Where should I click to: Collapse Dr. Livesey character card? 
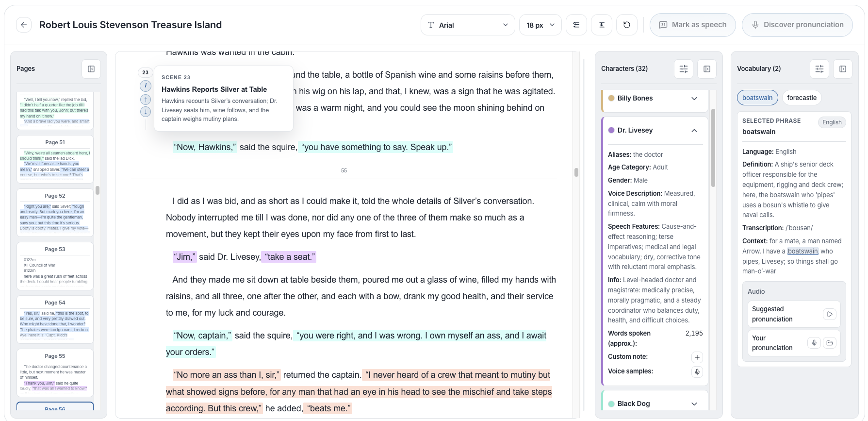(694, 131)
